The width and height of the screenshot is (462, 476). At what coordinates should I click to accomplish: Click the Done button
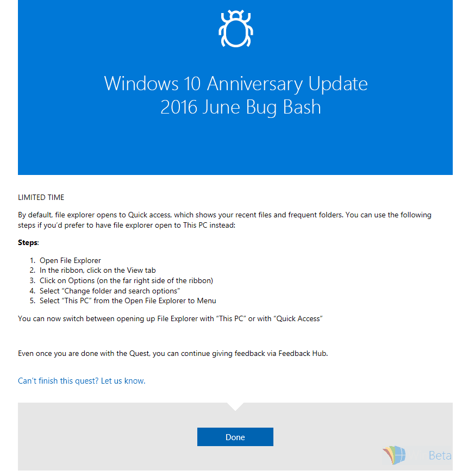[235, 437]
